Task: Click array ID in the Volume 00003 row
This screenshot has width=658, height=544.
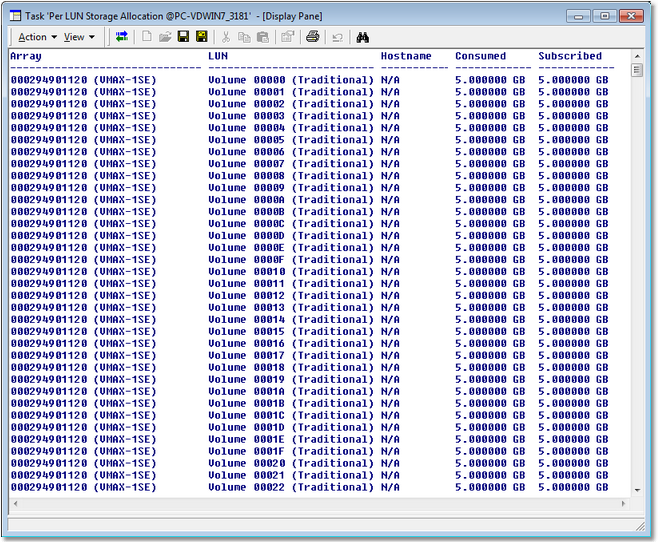Action: (x=49, y=116)
